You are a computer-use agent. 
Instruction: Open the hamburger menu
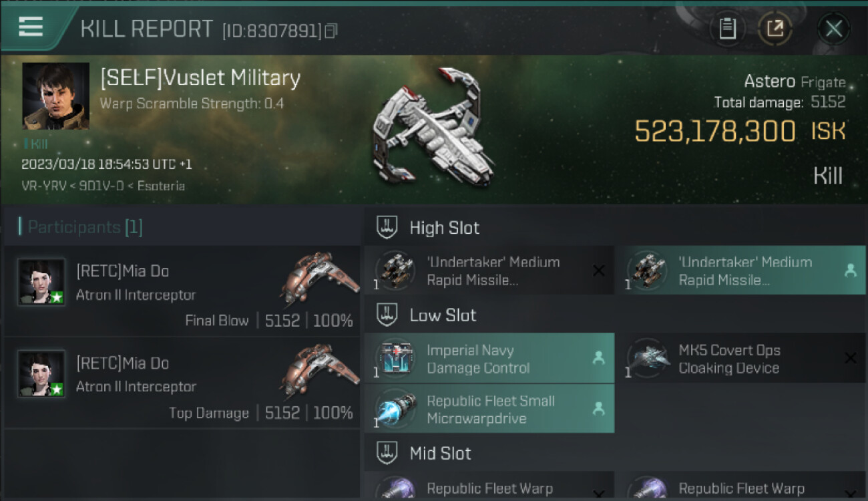pyautogui.click(x=31, y=27)
